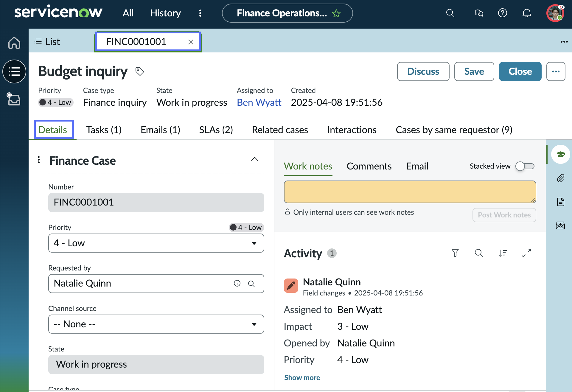Open the user profile avatar menu
Screen dimensions: 572x392
555,13
